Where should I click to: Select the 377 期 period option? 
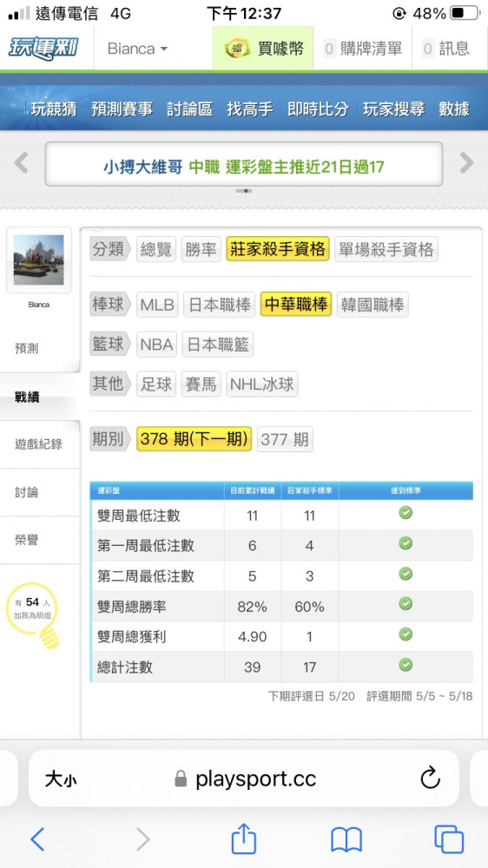click(285, 439)
